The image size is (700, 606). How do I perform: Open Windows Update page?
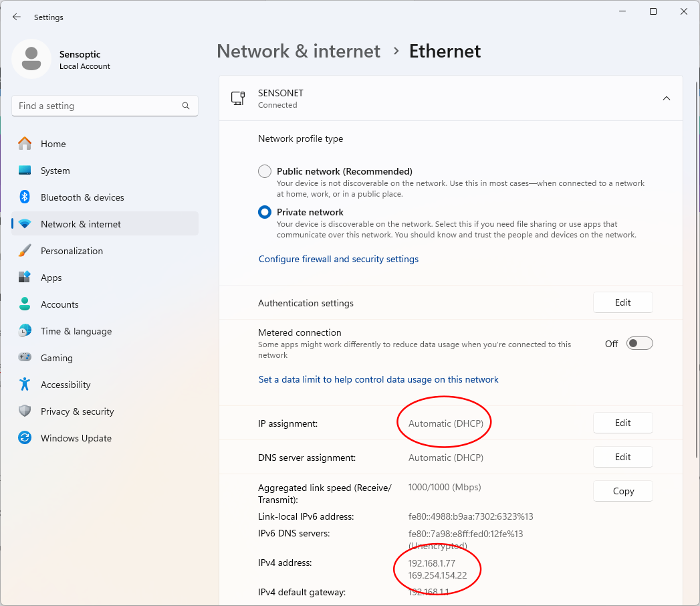[105, 438]
